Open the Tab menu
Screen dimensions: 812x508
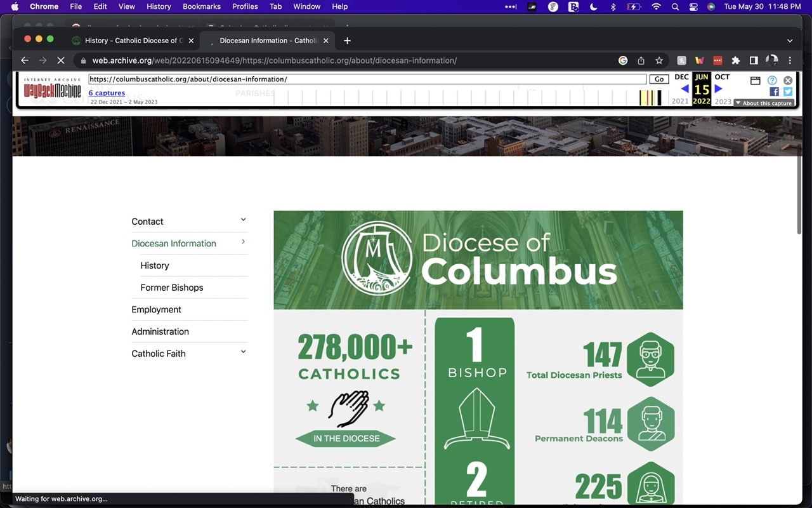(275, 6)
